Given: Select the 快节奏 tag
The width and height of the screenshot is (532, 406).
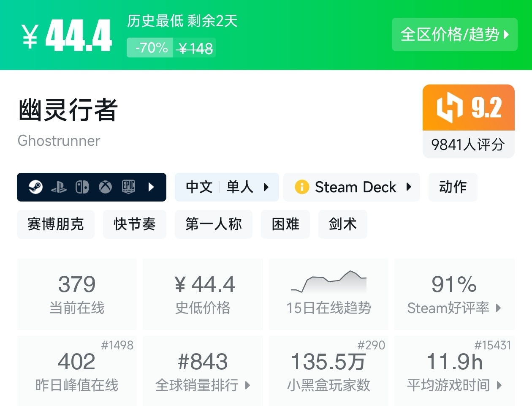Looking at the screenshot, I should [x=135, y=224].
